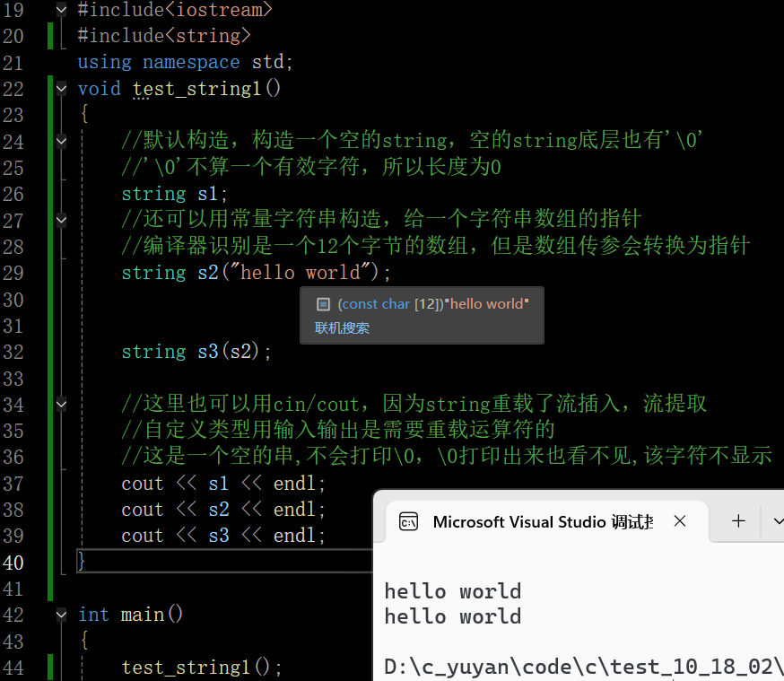Collapse test_string1 function at line 22
This screenshot has height=681, width=784.
(61, 89)
